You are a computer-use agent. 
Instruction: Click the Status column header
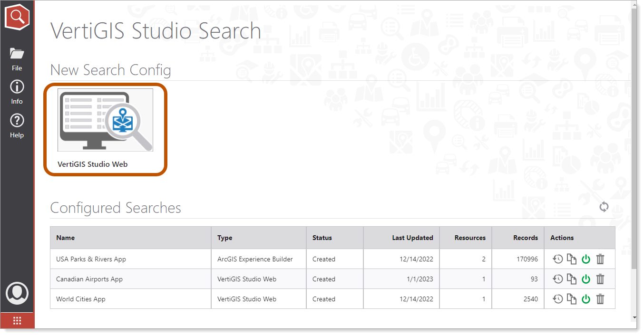(x=335, y=238)
